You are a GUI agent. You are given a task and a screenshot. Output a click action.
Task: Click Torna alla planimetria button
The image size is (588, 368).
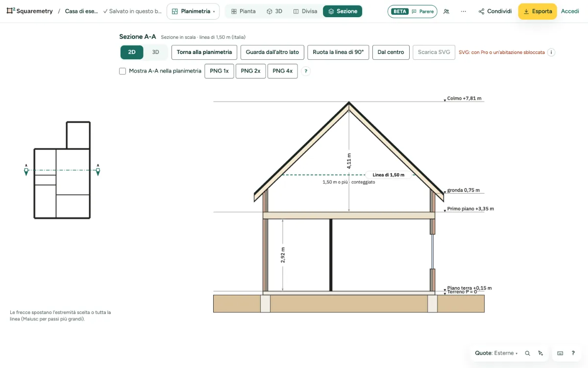pyautogui.click(x=204, y=52)
